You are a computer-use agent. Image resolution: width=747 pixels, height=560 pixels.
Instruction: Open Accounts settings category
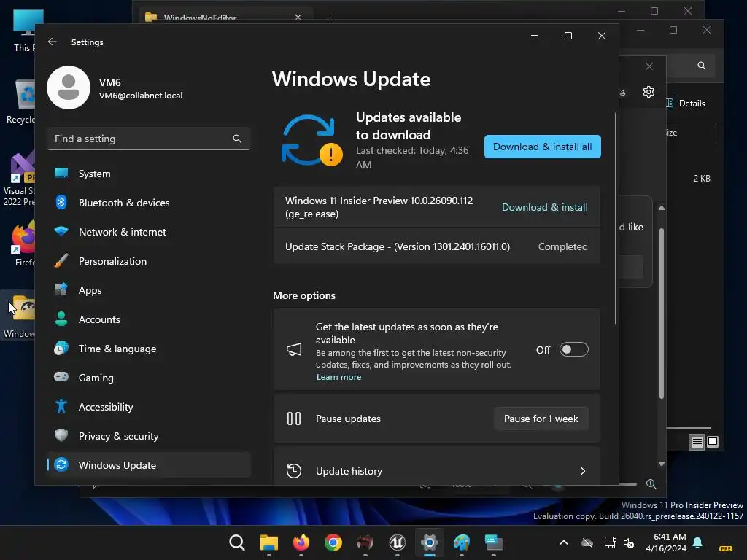[149, 319]
